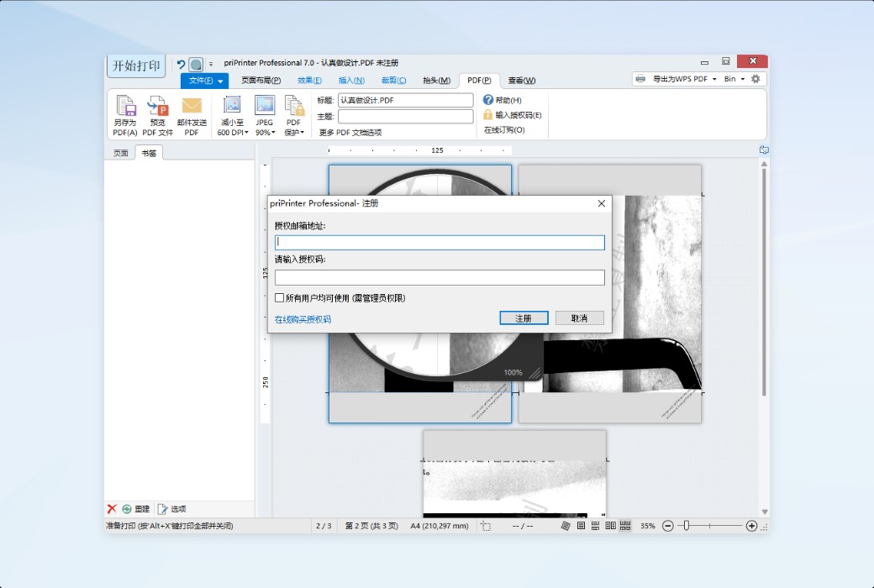Click the small blue icon above the scrollbar

point(764,150)
